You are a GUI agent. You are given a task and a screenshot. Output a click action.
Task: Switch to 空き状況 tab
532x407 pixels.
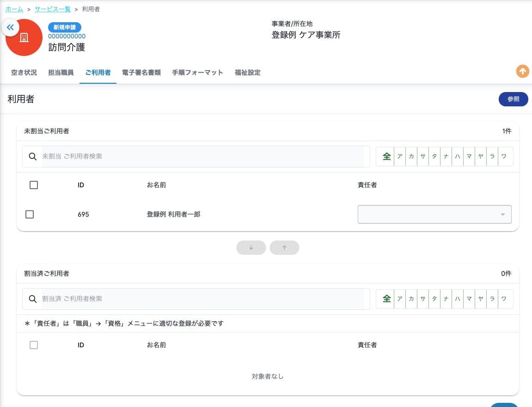click(x=24, y=73)
